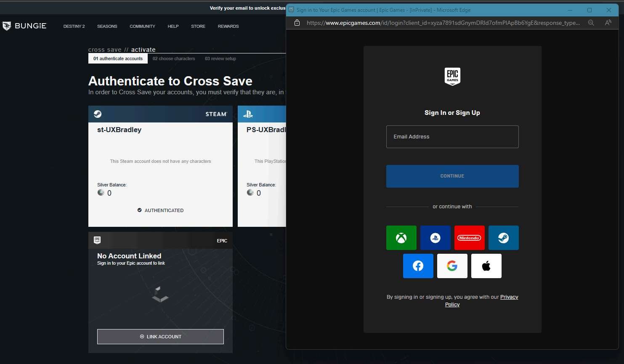Click the Steam logo icon on Steam card
Image resolution: width=624 pixels, height=364 pixels.
pos(98,114)
